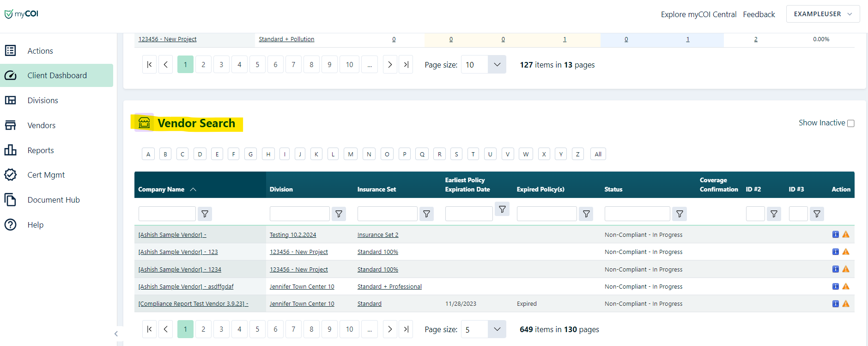
Task: Click the Company Name filter funnel icon
Action: (205, 214)
